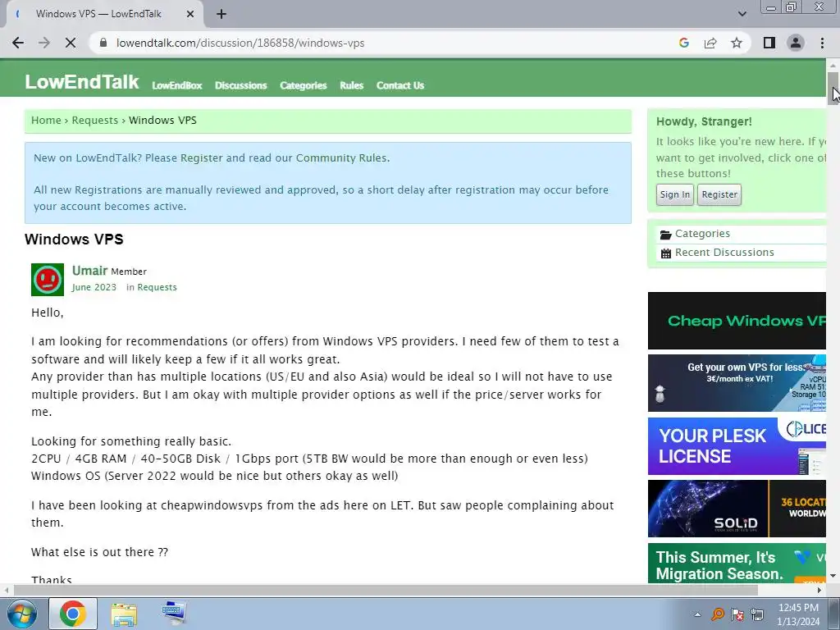Open the Chrome profile avatar

click(x=796, y=43)
